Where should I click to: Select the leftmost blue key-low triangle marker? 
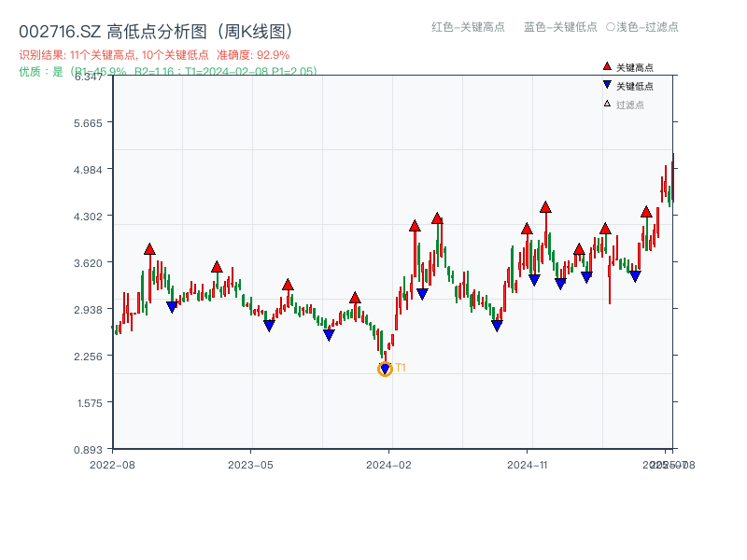coord(172,307)
